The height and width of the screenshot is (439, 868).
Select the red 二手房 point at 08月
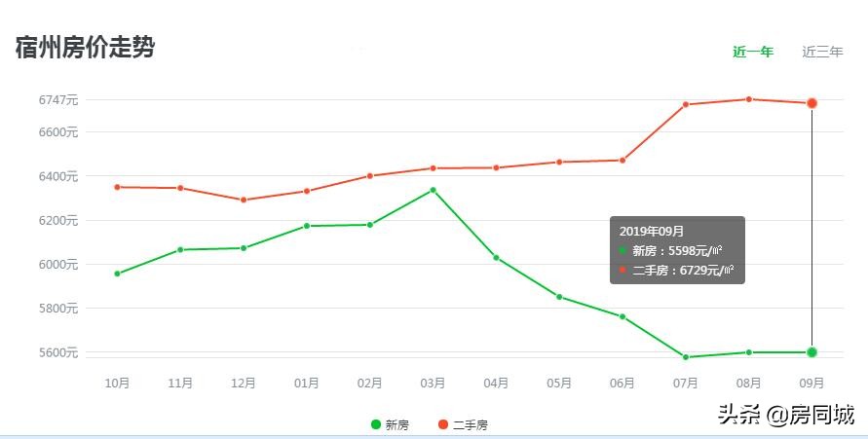point(748,99)
